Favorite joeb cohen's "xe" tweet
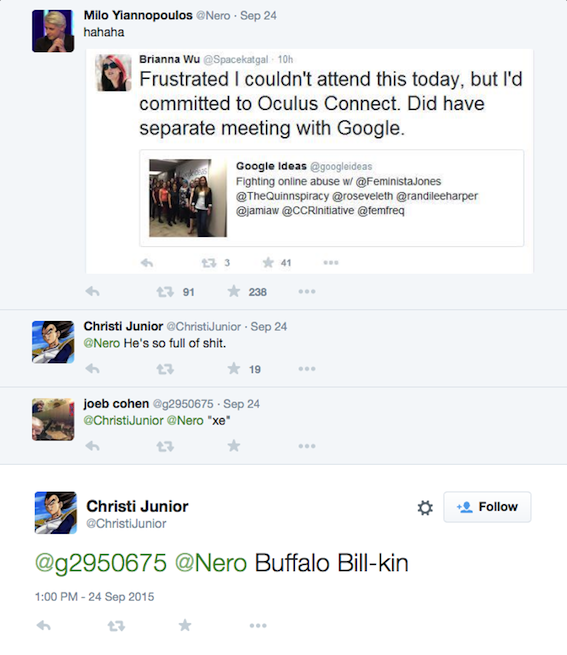This screenshot has height=655, width=567. 234,446
